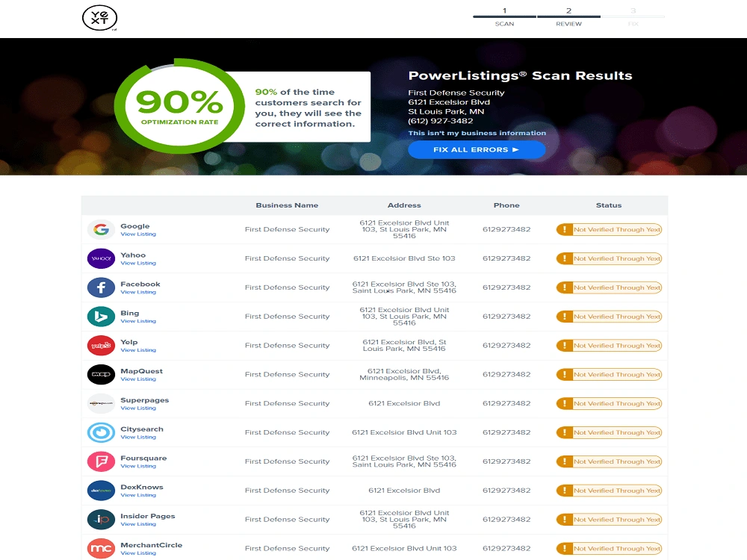
Task: Open View Listing under MapQuest
Action: coord(138,379)
